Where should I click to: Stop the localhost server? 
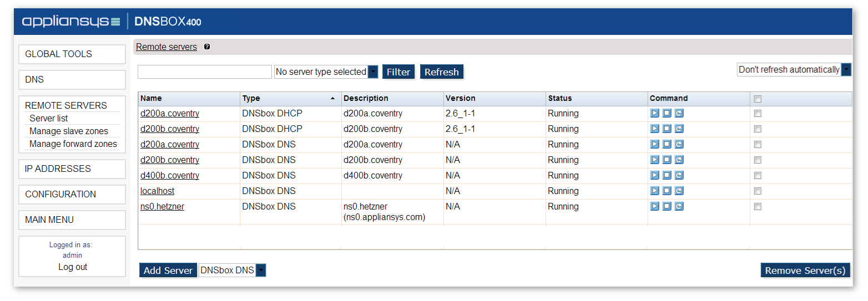coord(667,191)
